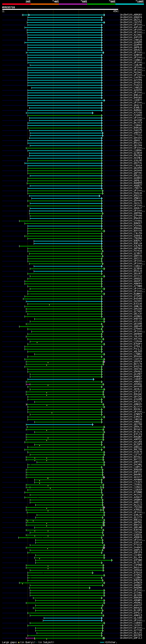Click the green ~80% identity legend segment
Image resolution: width=146 pixels, height=644 pixels.
101,4
